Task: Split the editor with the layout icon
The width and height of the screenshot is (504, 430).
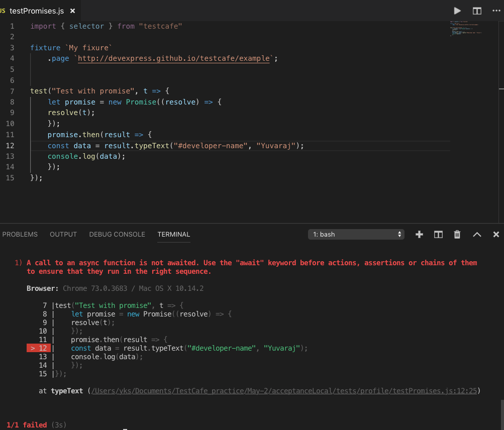Action: [x=477, y=11]
